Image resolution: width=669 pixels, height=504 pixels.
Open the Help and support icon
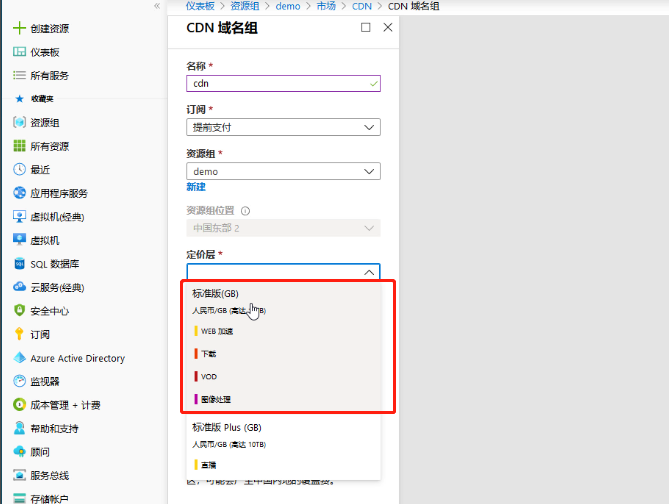19,428
